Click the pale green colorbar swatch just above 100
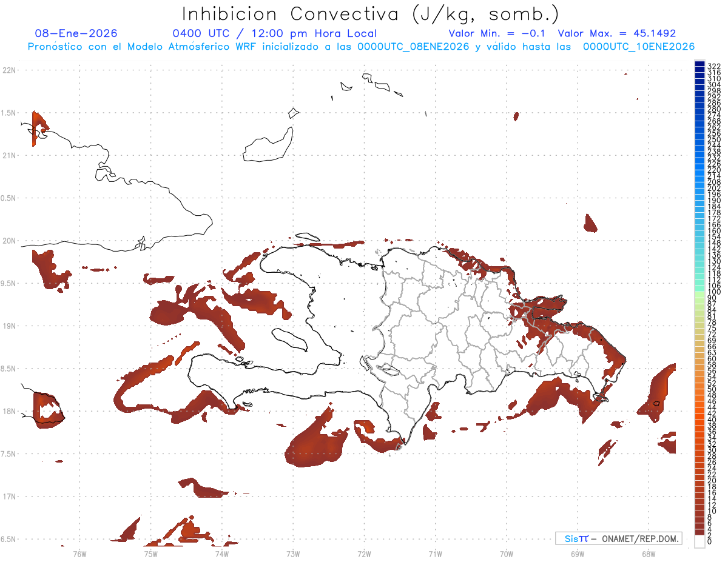The width and height of the screenshot is (728, 562). [x=699, y=295]
